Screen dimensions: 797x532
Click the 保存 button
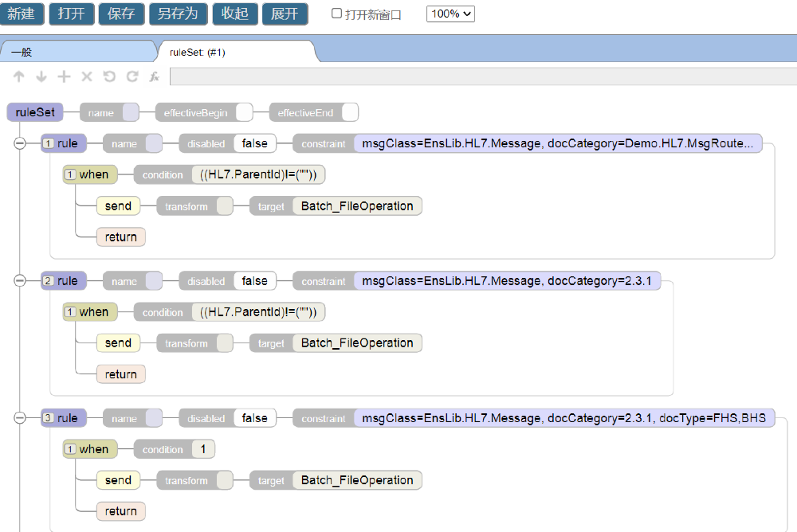point(121,14)
